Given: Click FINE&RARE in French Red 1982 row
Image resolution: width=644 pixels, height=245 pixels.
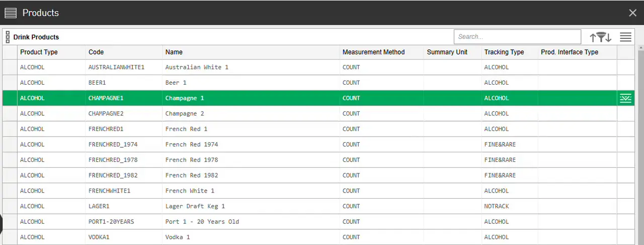Looking at the screenshot, I should point(510,175).
